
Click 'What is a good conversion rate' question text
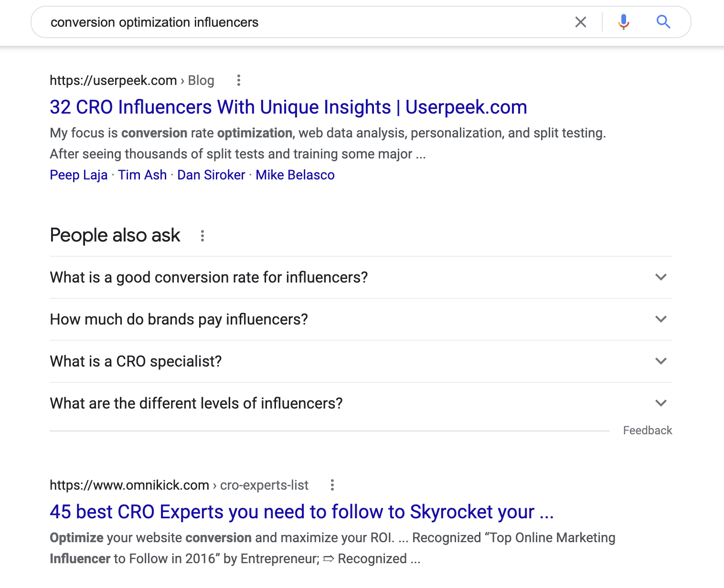point(209,277)
